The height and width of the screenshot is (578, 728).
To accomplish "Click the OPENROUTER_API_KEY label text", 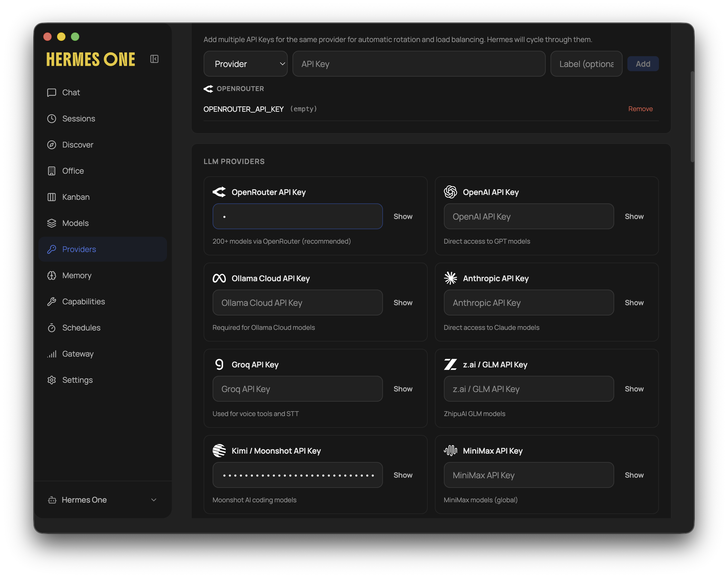I will click(244, 109).
